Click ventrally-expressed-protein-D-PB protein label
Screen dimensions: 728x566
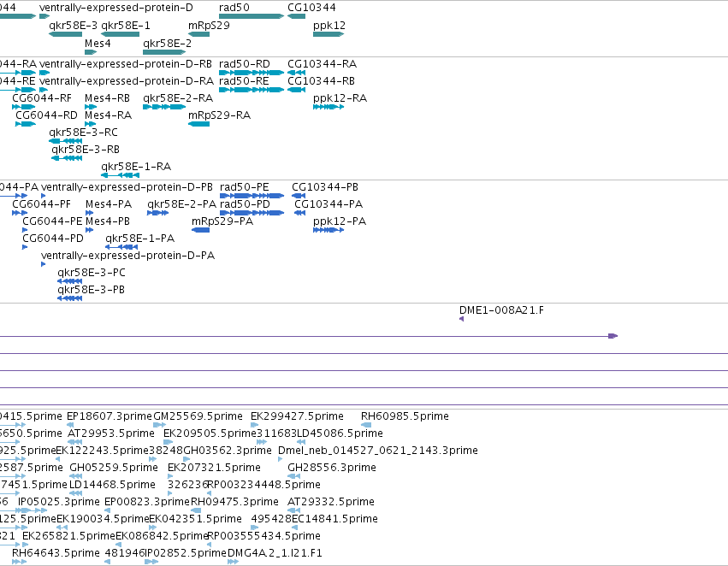[127, 188]
